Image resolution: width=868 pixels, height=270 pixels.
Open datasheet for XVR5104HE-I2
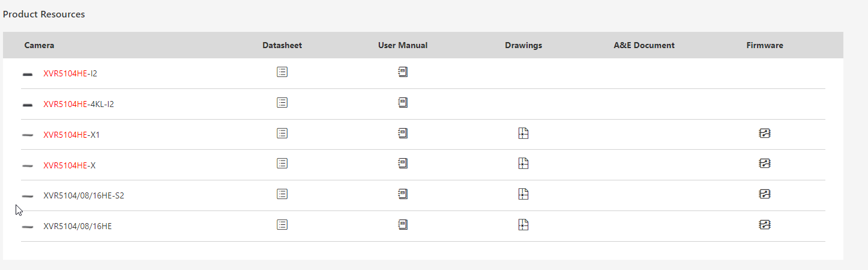point(282,72)
